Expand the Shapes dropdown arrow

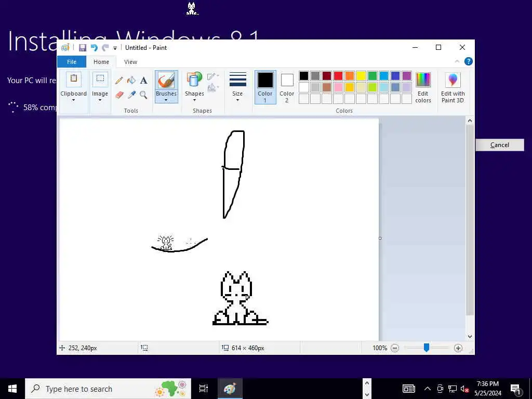pos(194,100)
